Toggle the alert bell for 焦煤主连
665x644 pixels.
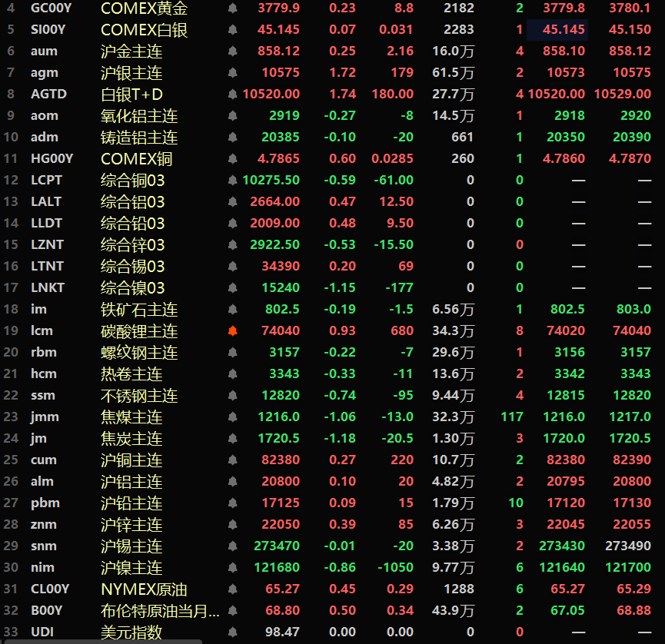[232, 417]
